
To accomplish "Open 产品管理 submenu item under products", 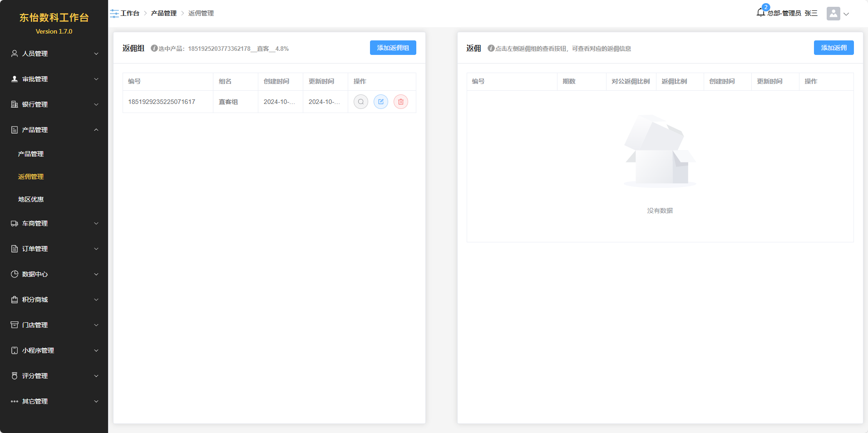I will (31, 154).
